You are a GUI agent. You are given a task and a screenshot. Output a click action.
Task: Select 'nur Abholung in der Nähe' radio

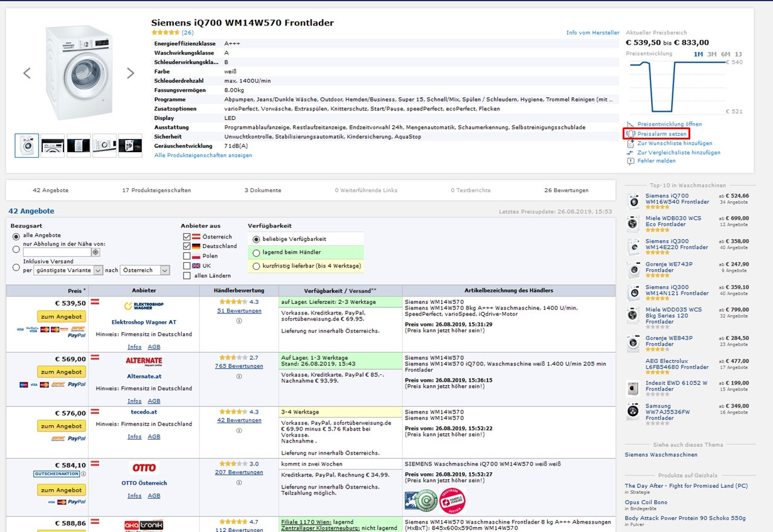[16, 248]
